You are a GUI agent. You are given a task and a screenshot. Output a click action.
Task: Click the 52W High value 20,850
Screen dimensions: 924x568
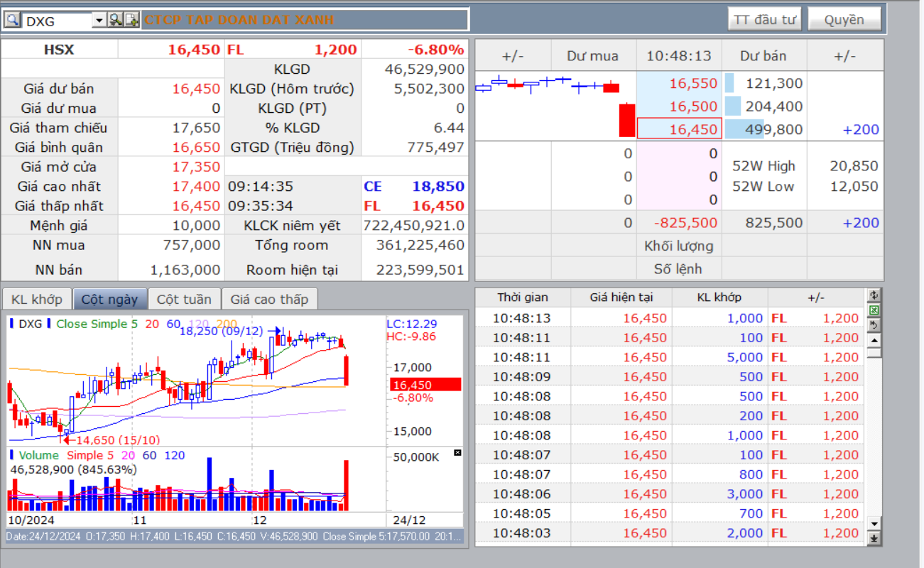[x=854, y=166]
